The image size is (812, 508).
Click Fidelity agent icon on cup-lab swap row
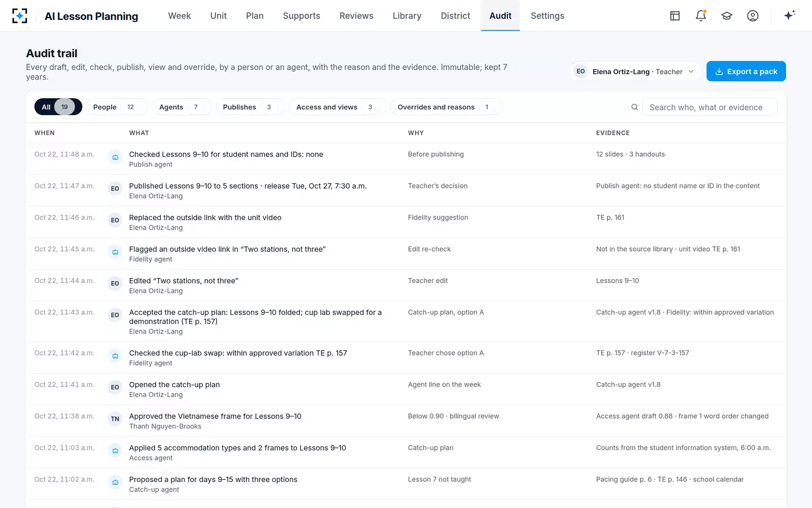click(115, 356)
